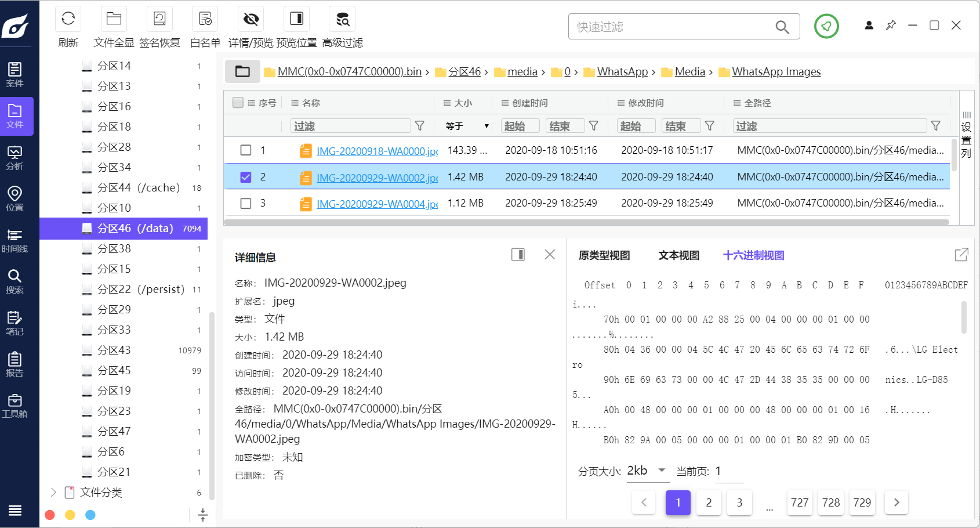Open 高级过滤 advanced filter
The height and width of the screenshot is (528, 980).
click(342, 19)
